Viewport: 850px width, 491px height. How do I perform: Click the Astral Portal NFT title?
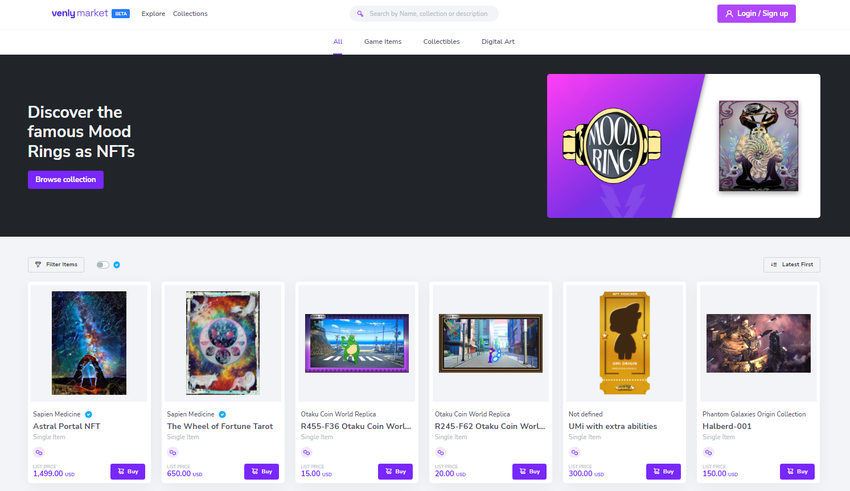67,427
